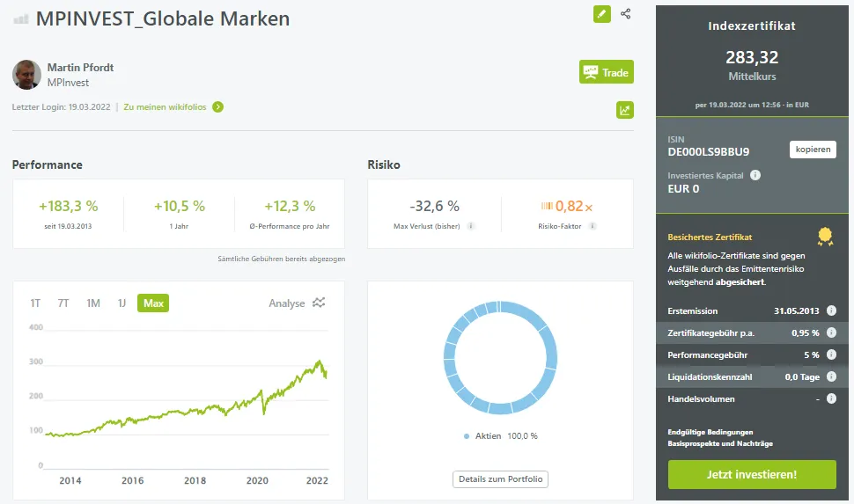The width and height of the screenshot is (854, 504).
Task: Click the ISIN value DE000LS9BBU9
Action: [x=708, y=152]
